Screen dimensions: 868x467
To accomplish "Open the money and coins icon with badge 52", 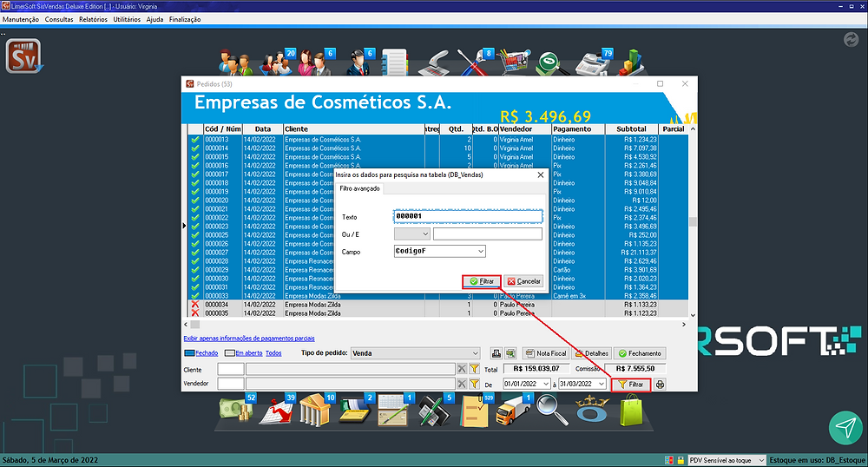I will coord(237,410).
